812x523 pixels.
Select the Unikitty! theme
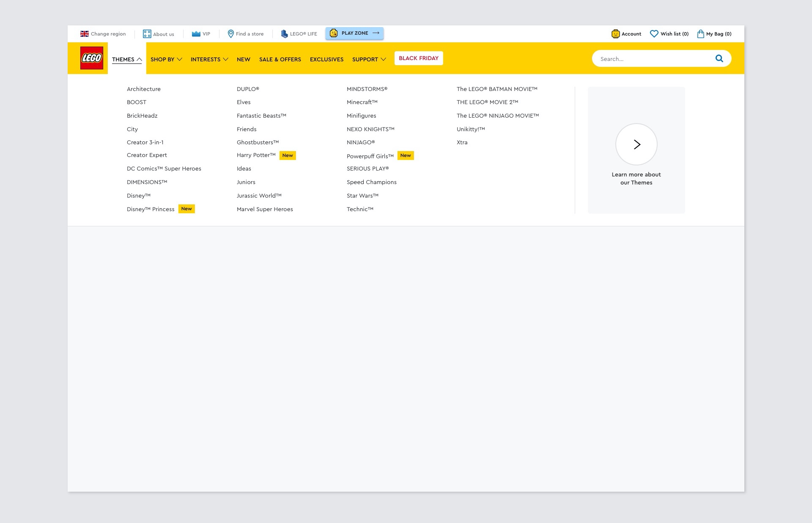click(x=471, y=129)
